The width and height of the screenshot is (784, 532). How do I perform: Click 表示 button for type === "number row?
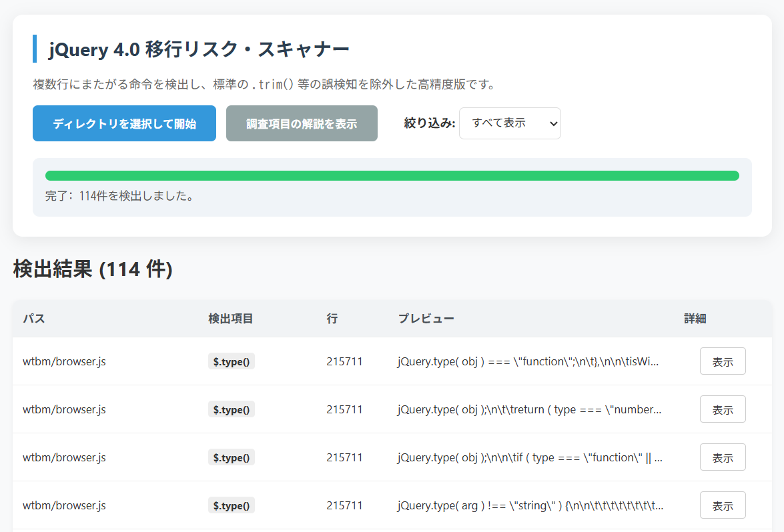tap(723, 409)
